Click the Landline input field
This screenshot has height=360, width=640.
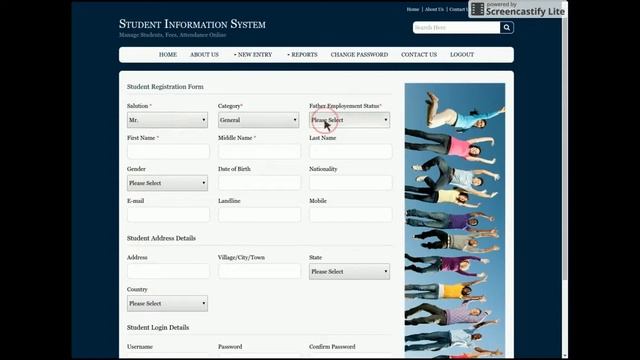[259, 214]
